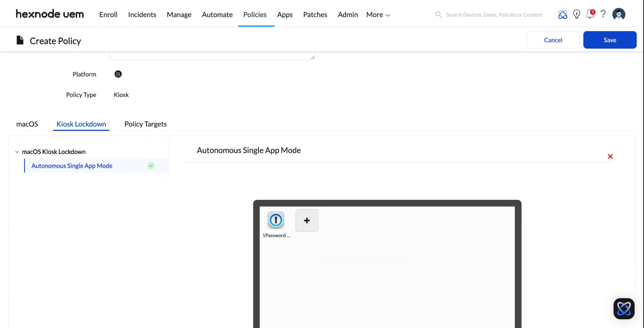The image size is (644, 328).
Task: Cancel policy creation
Action: click(553, 40)
